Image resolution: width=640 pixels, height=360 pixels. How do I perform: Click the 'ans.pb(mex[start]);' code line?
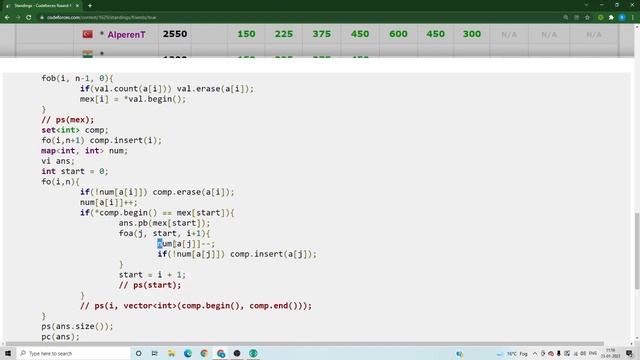tap(164, 223)
